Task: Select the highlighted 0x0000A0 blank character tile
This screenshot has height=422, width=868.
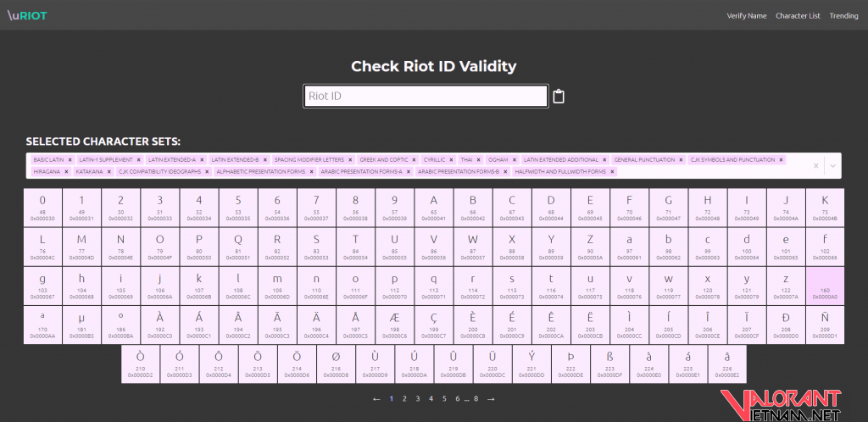Action: point(825,285)
